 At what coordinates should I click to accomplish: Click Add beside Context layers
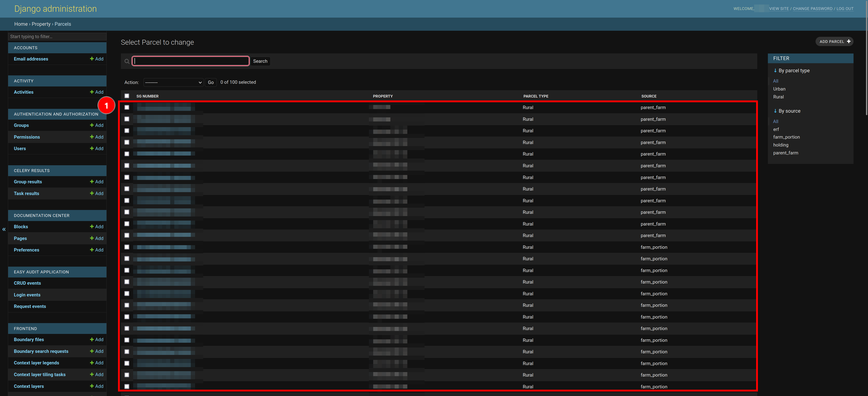(96, 386)
